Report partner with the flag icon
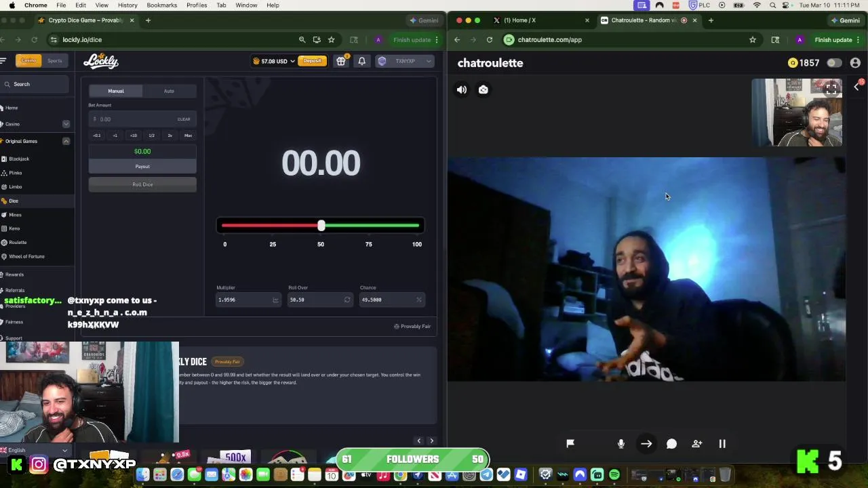 coord(570,443)
